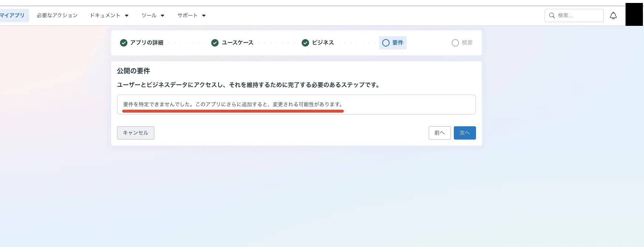Select the 要件 step circle
The image size is (644, 247).
386,43
